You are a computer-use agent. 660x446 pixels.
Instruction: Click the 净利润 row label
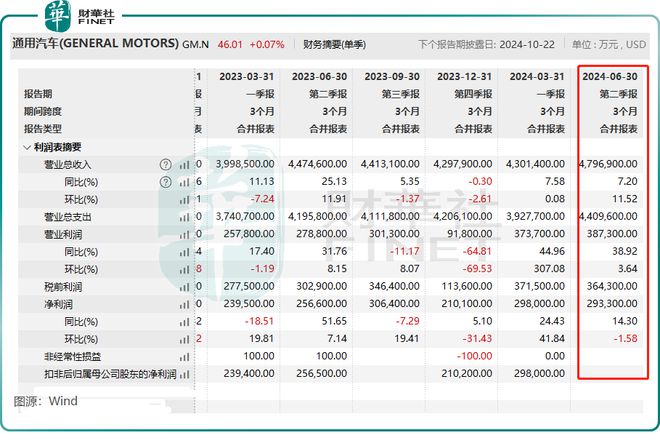59,304
